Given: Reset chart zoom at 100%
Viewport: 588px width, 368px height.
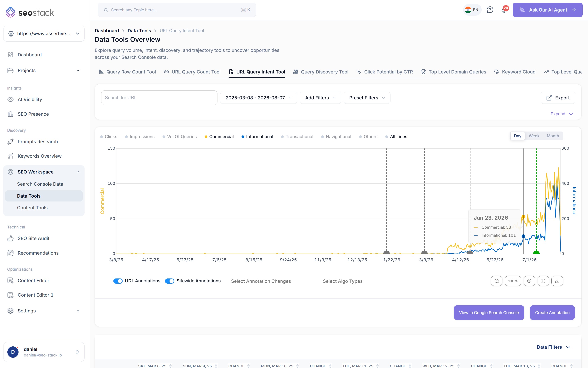Looking at the screenshot, I should pyautogui.click(x=513, y=281).
